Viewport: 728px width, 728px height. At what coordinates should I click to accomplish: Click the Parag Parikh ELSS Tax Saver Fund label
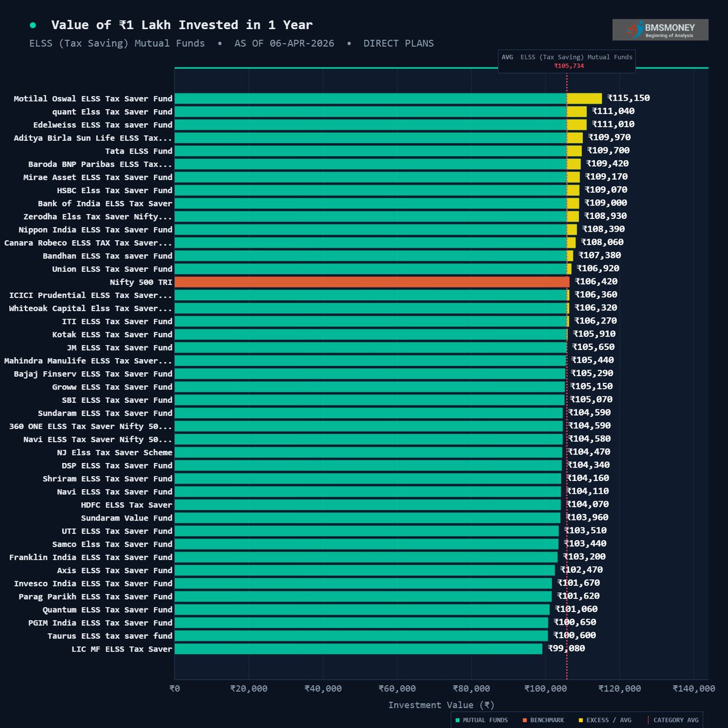tap(95, 597)
